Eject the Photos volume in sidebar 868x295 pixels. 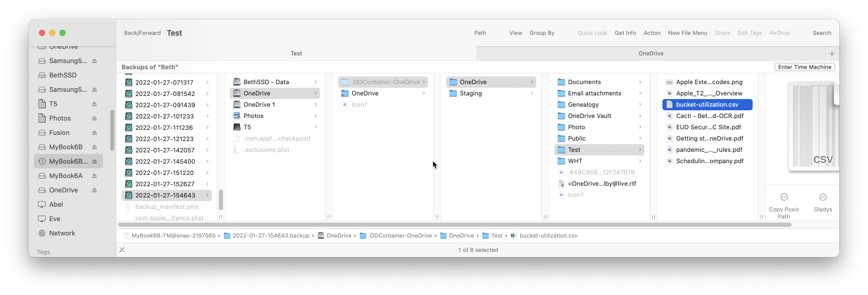tap(94, 118)
